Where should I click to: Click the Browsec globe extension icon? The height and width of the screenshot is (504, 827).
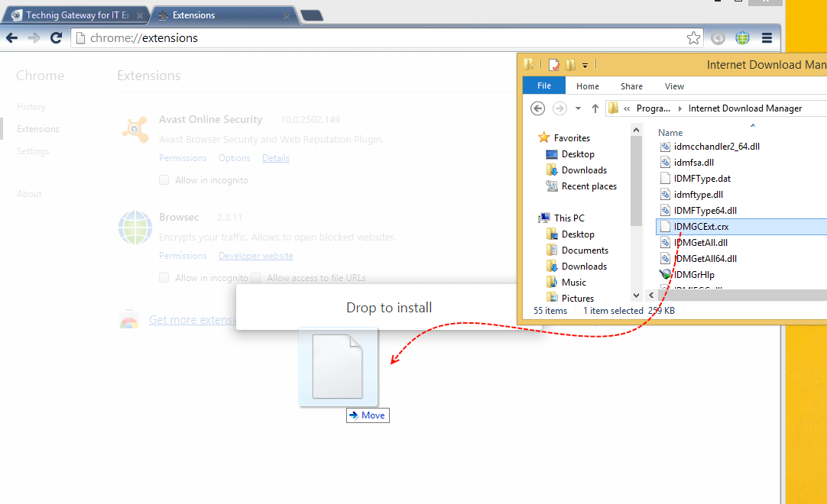(x=135, y=228)
